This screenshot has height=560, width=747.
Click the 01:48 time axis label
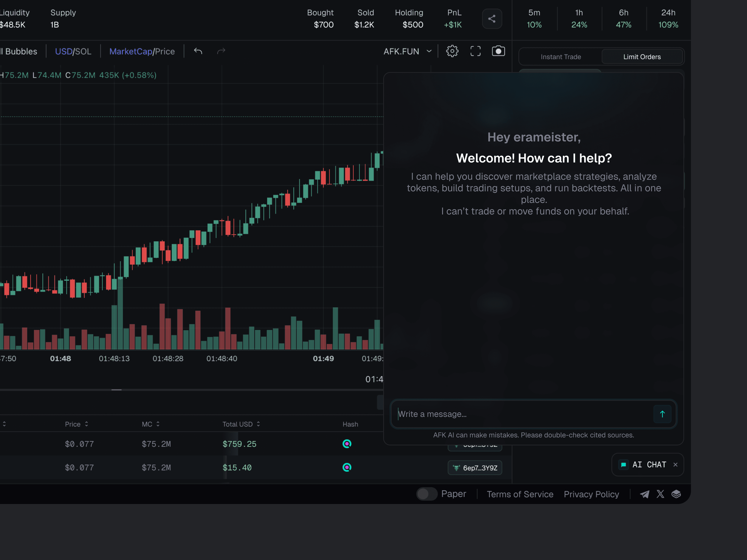61,358
